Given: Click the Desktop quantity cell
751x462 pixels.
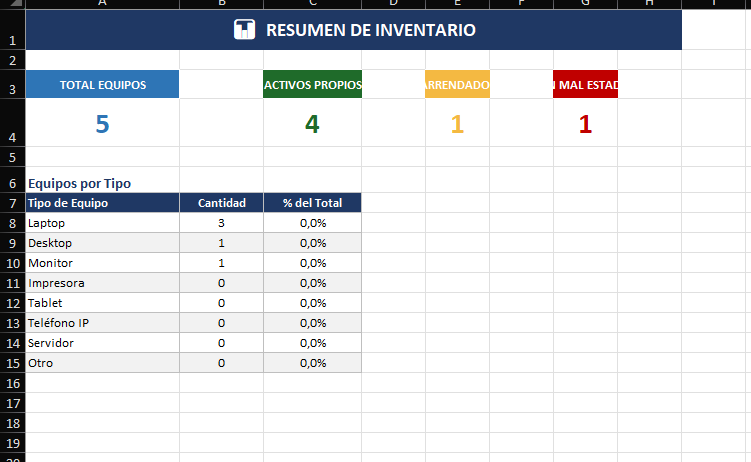Looking at the screenshot, I should (221, 243).
